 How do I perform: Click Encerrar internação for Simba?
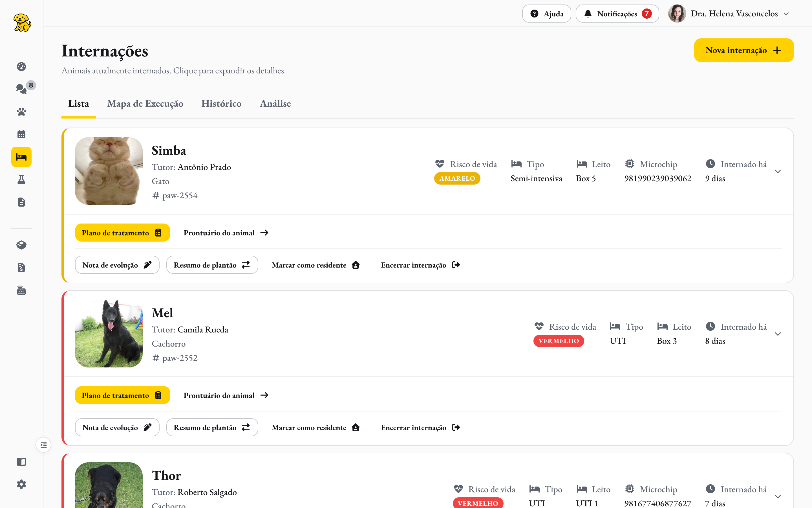(x=420, y=265)
